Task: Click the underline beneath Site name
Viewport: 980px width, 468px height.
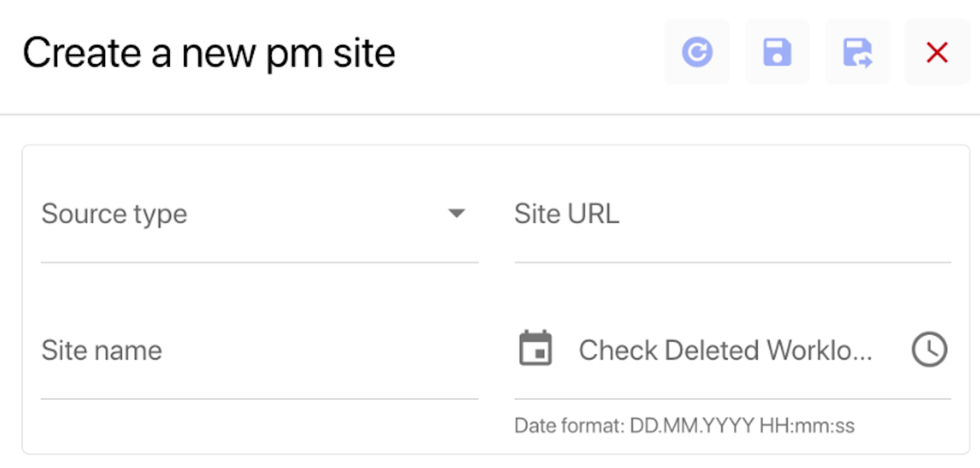Action: click(x=260, y=398)
